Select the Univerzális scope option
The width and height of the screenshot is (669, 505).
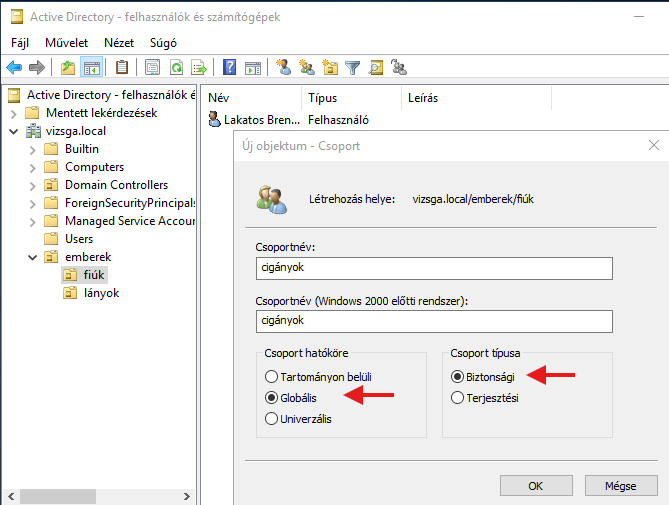tap(268, 419)
